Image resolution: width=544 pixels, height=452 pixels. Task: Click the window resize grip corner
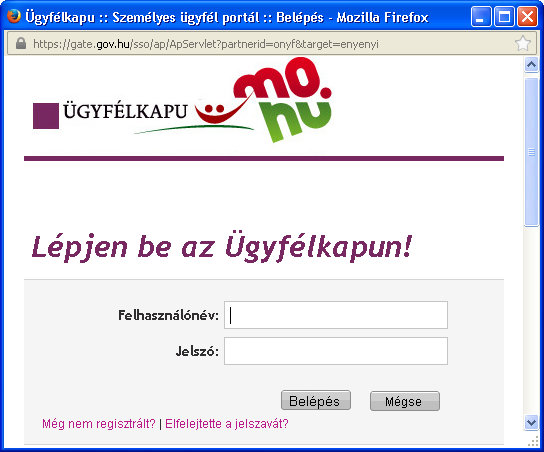click(533, 441)
